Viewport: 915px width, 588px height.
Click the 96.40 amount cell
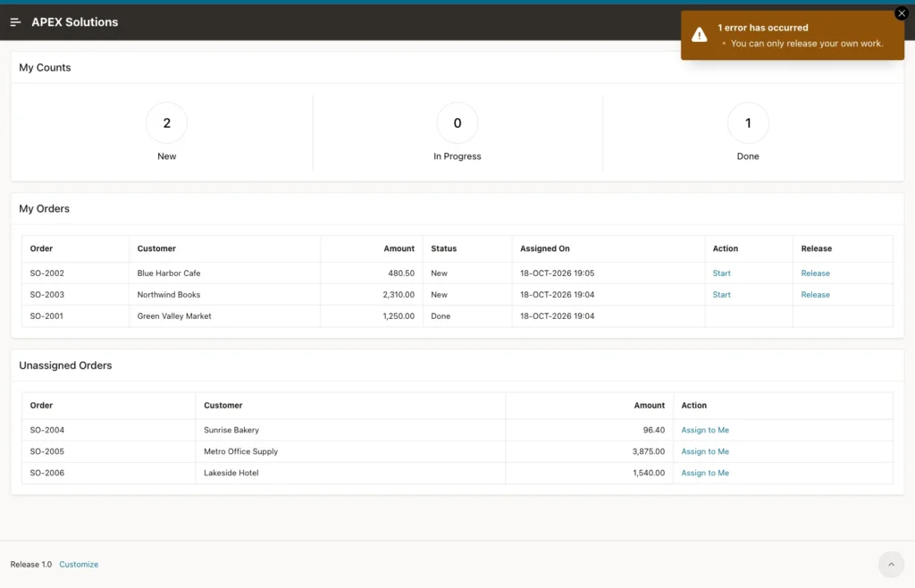(x=590, y=430)
